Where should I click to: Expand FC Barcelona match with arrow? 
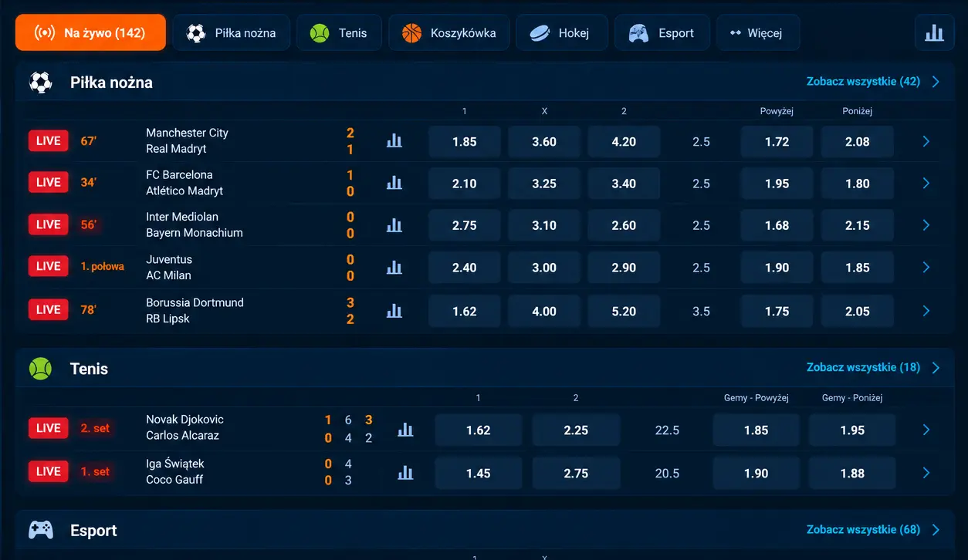click(x=926, y=184)
